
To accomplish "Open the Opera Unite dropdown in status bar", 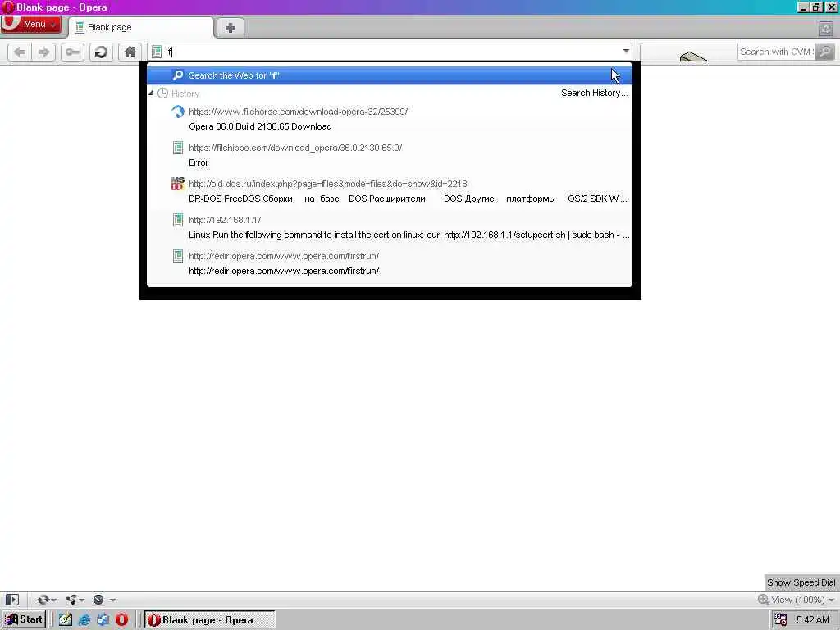I will 75,600.
